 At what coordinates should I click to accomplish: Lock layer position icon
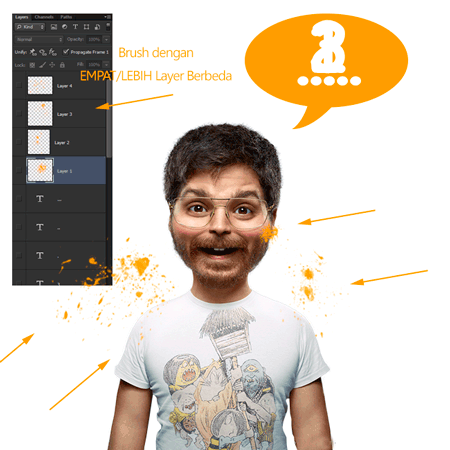[x=52, y=65]
